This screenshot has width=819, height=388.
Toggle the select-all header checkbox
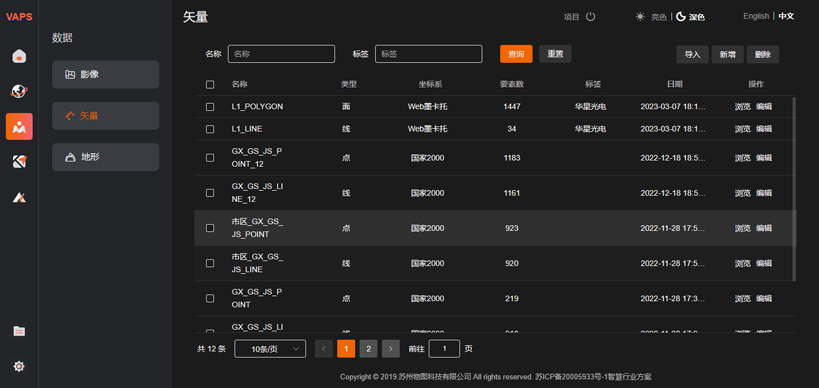click(210, 85)
